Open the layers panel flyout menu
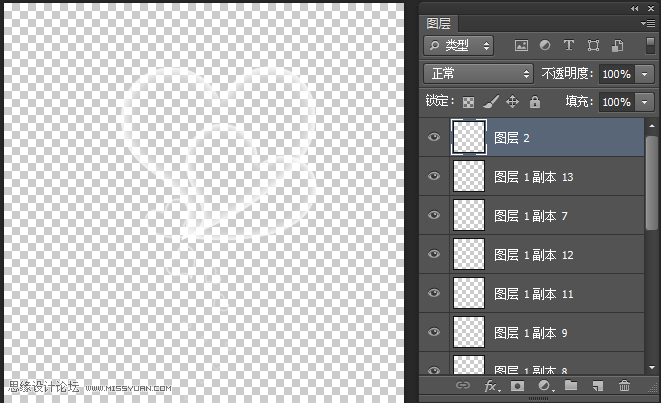This screenshot has width=661, height=403. [x=648, y=24]
